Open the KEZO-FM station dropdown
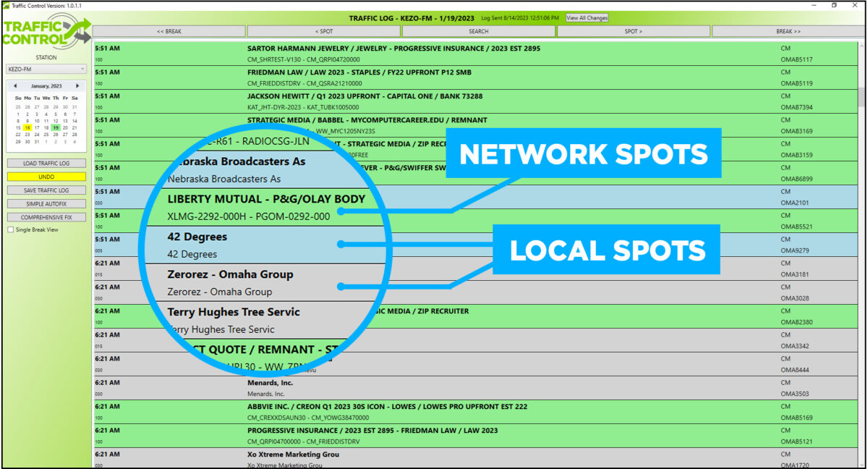Viewport: 868px width, 469px height. [x=46, y=69]
